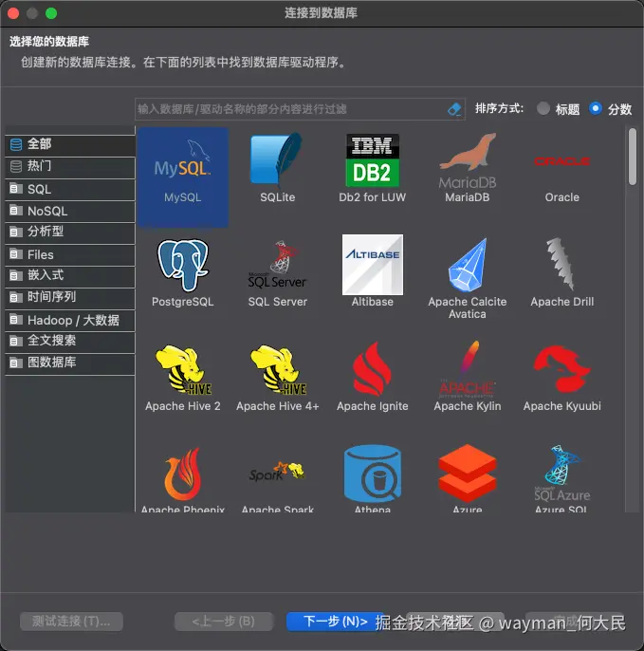Screen dimensions: 644x651
Task: Select the SQL Server driver
Action: (277, 272)
